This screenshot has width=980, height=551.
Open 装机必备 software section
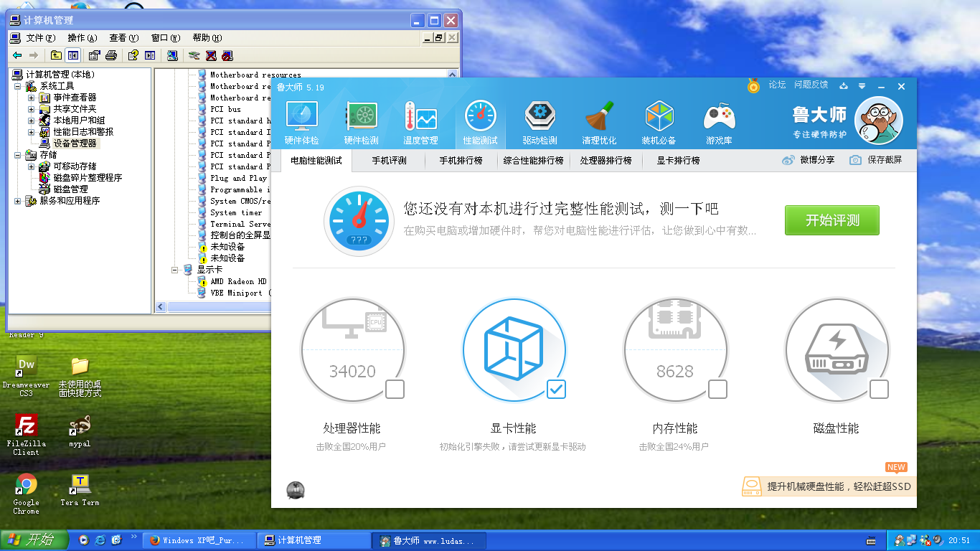[x=659, y=123]
